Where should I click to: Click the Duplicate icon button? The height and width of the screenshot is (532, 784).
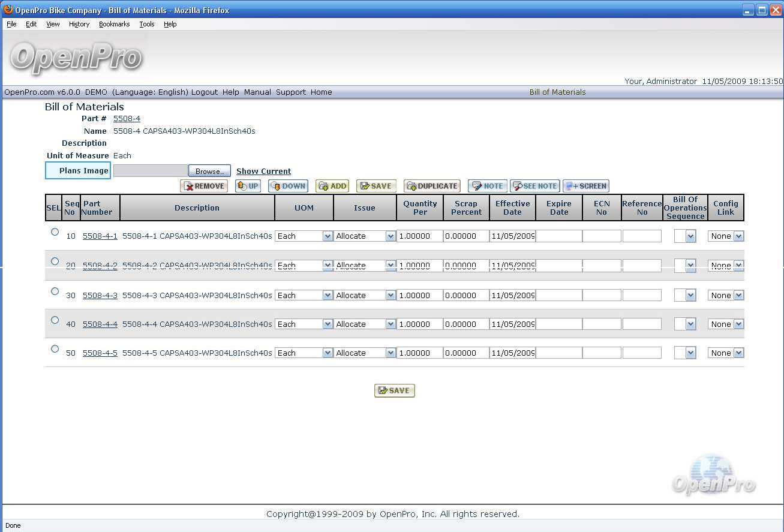(432, 186)
